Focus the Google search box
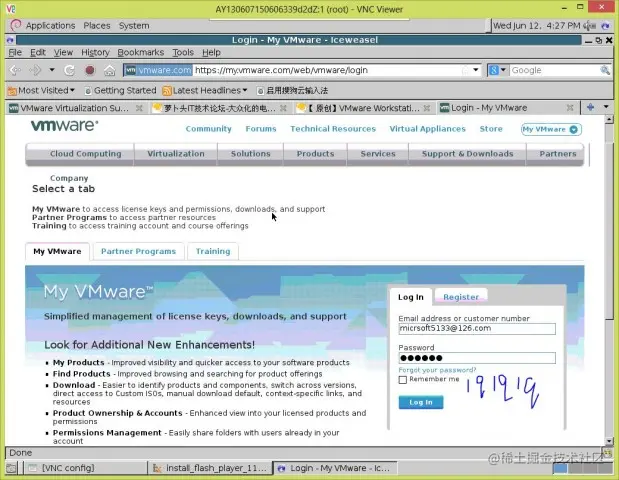This screenshot has height=480, width=619. coord(554,70)
